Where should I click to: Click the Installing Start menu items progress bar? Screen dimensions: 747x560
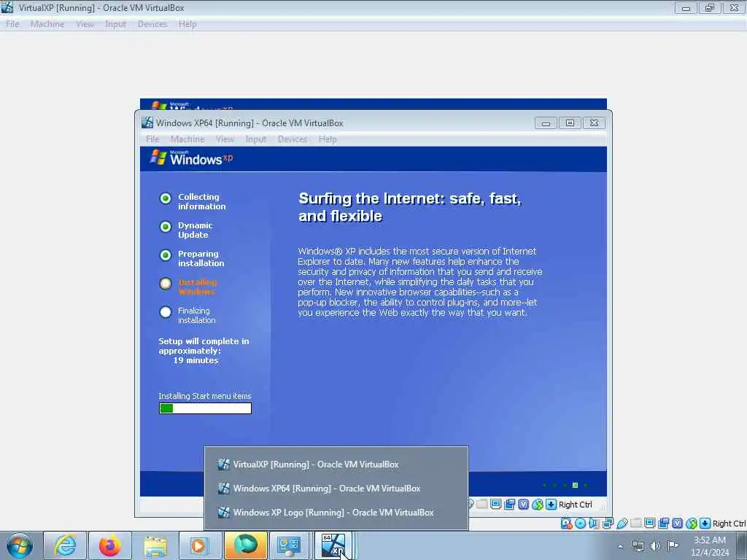click(x=205, y=408)
